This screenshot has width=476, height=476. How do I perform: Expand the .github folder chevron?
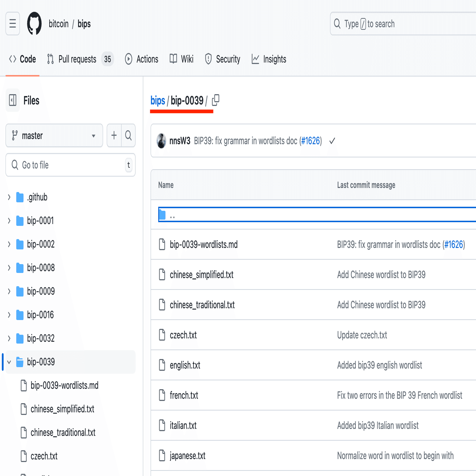point(9,198)
